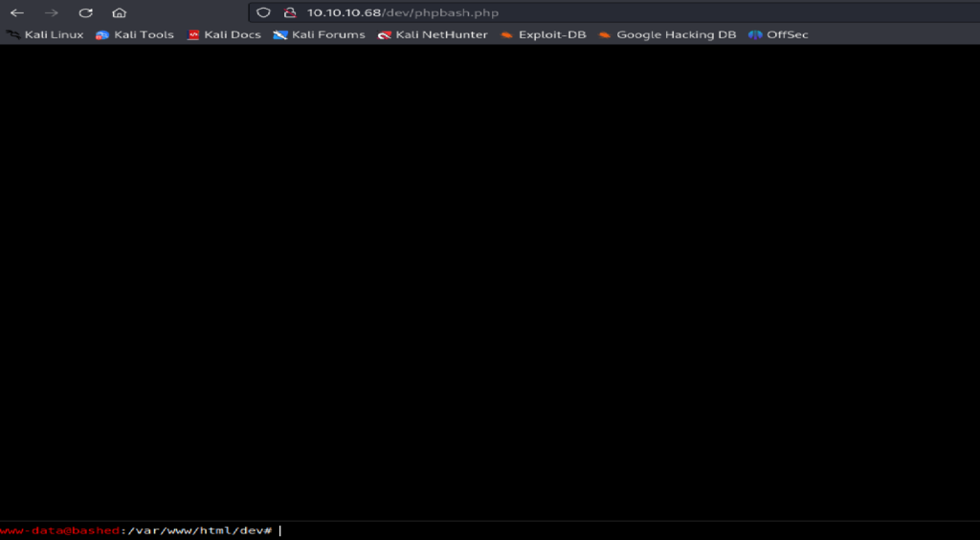
Task: Open the Kali Docs bookmark
Action: coord(224,35)
